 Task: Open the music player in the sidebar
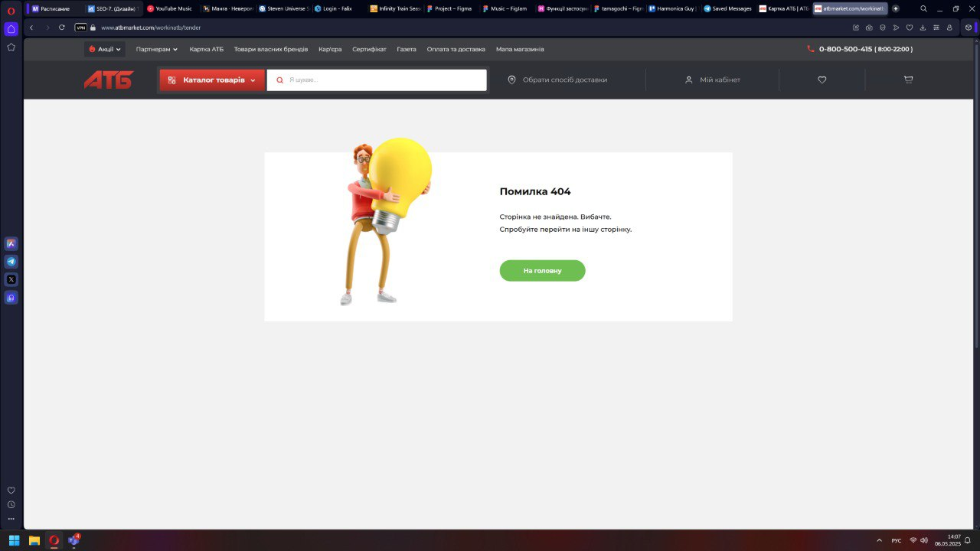click(11, 298)
